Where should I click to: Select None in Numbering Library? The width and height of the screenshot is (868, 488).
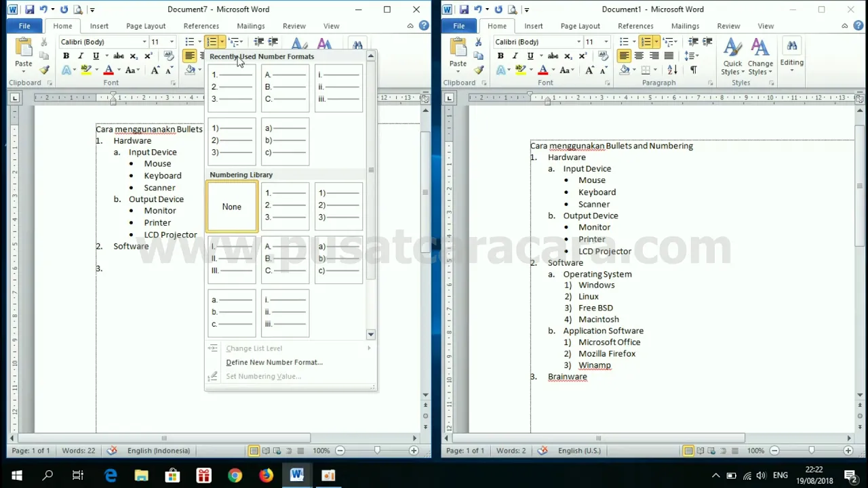(x=232, y=207)
